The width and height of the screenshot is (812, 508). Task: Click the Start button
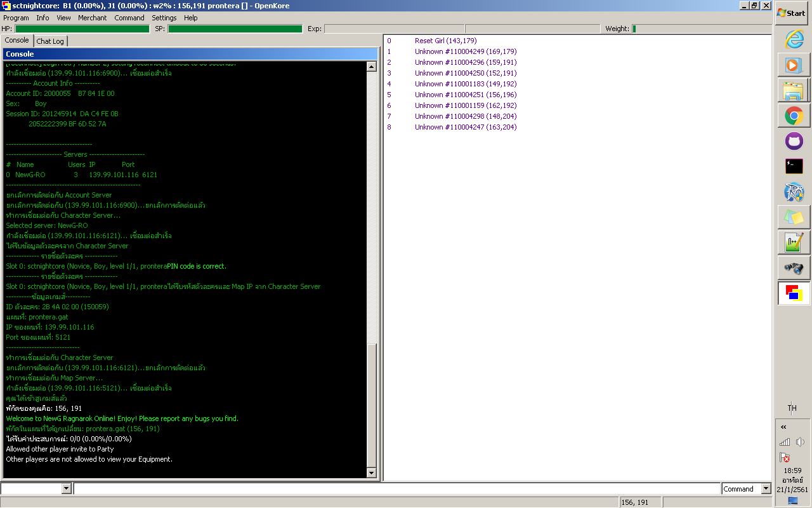click(790, 14)
